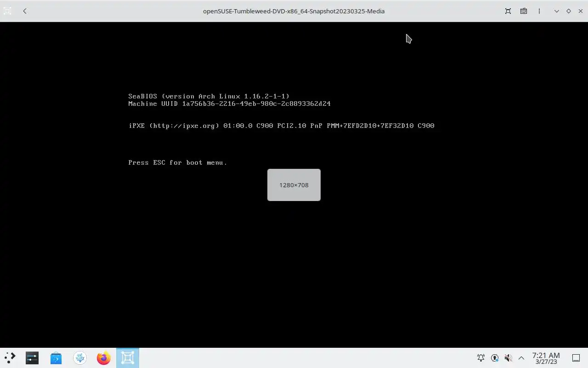
Task: Open the white coral-icon app in the taskbar
Action: [x=80, y=358]
